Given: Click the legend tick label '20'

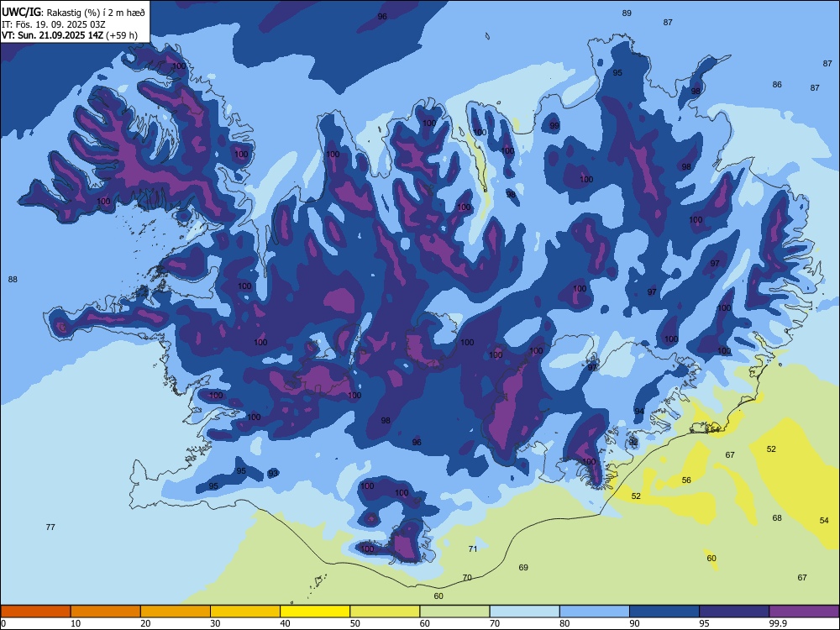Looking at the screenshot, I should click(x=145, y=623).
